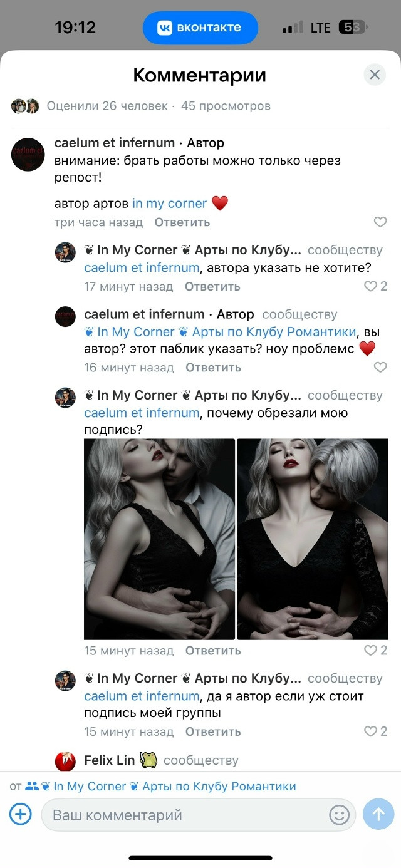Tap Ответить under the 'три часа назад' comment
Image resolution: width=401 pixels, height=868 pixels.
point(182,222)
